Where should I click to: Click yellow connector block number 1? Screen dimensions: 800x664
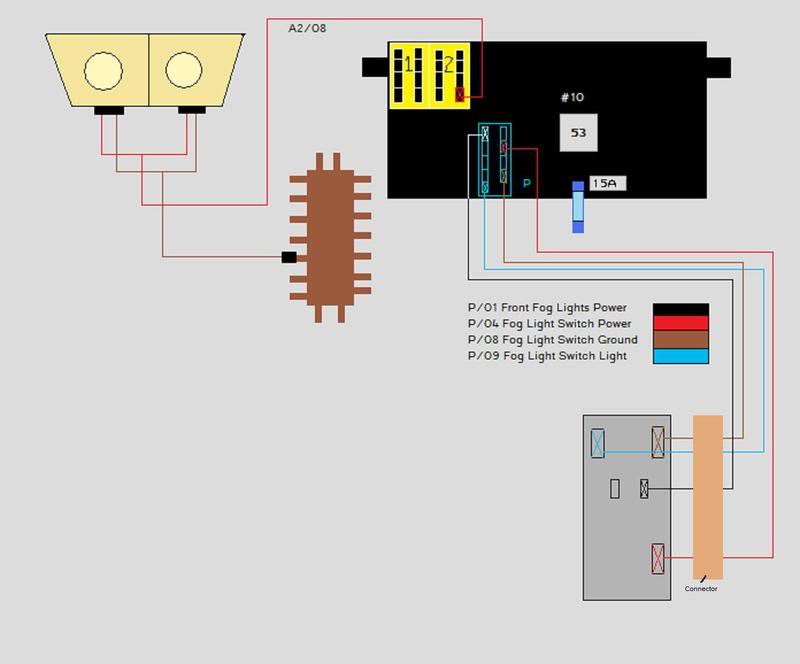point(408,76)
